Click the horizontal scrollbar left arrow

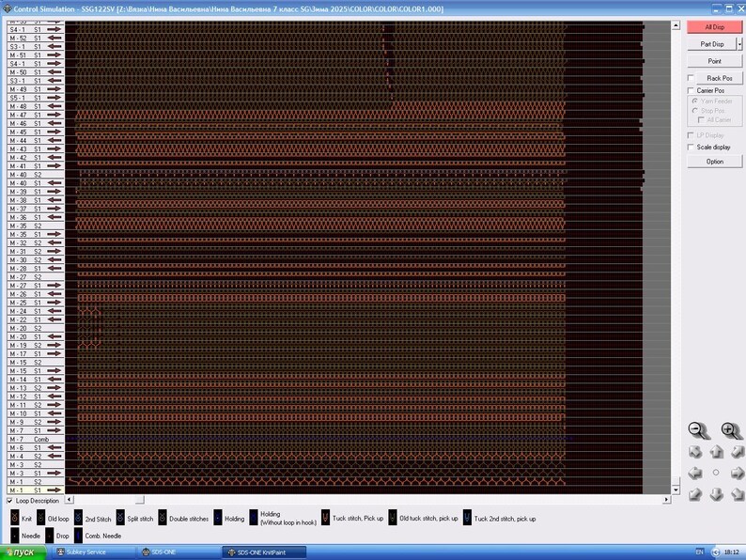pyautogui.click(x=70, y=500)
